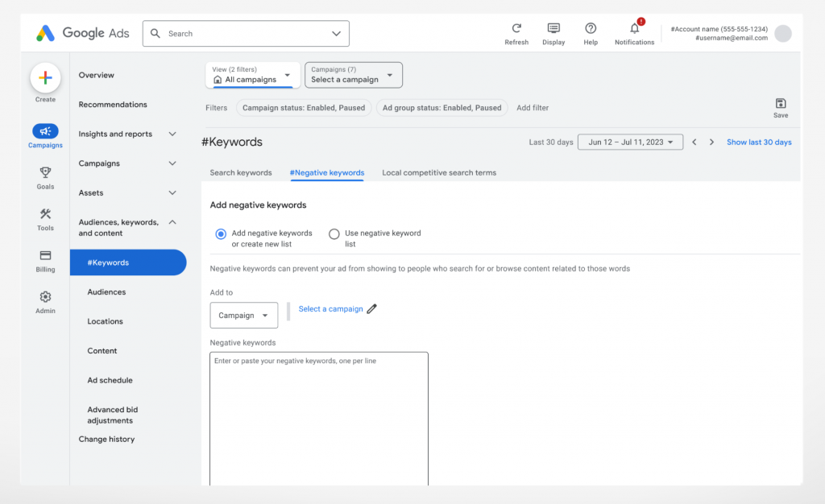
Task: Click into the Search input field
Action: [x=247, y=34]
